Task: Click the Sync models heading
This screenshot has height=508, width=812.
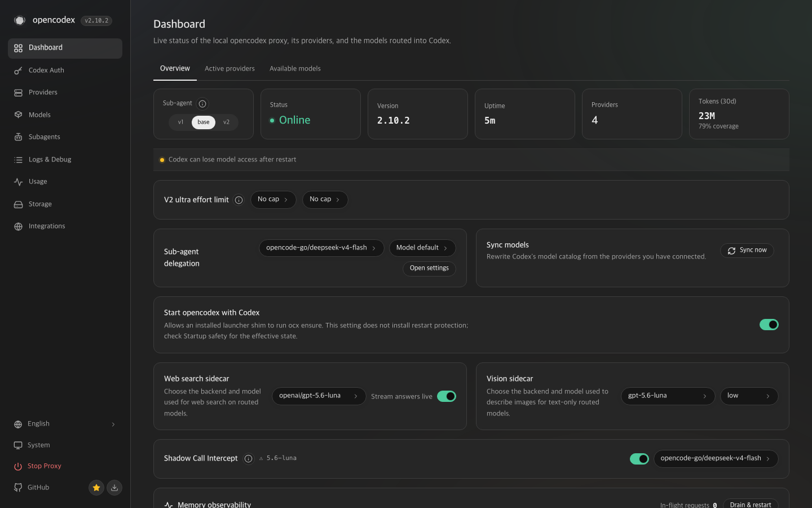Action: [507, 245]
